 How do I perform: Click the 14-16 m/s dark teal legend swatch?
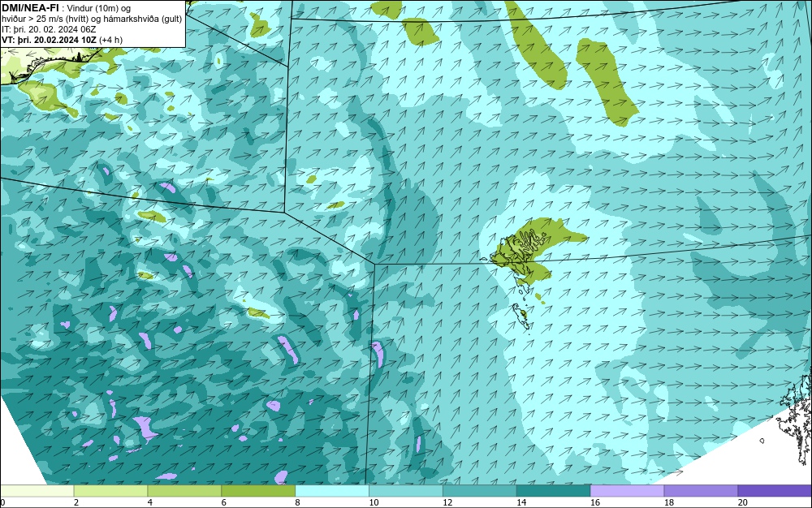554,491
